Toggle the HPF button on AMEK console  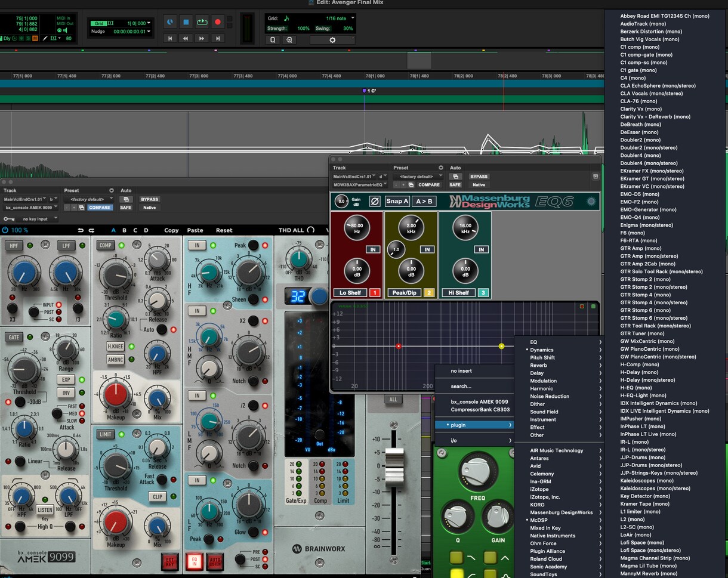[x=13, y=245]
